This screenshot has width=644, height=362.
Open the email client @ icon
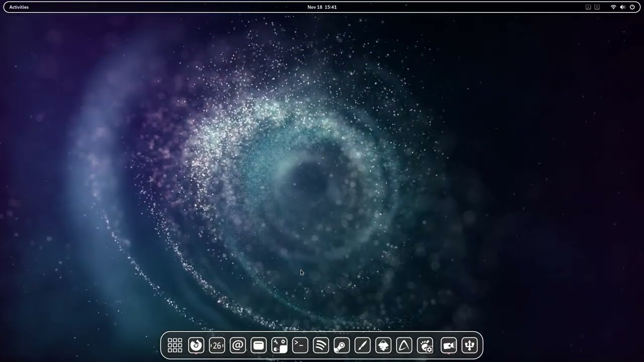pyautogui.click(x=237, y=345)
